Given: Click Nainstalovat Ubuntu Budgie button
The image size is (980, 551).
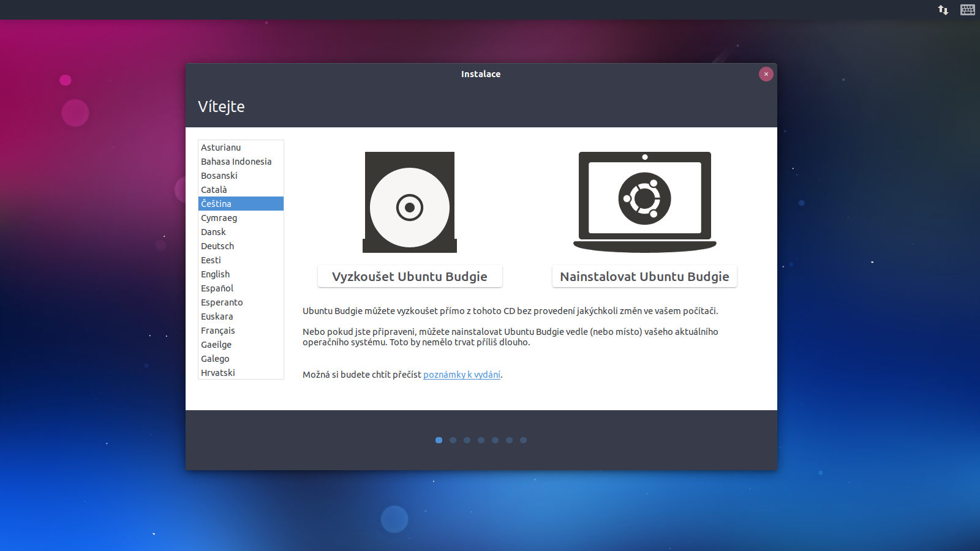Looking at the screenshot, I should (644, 277).
